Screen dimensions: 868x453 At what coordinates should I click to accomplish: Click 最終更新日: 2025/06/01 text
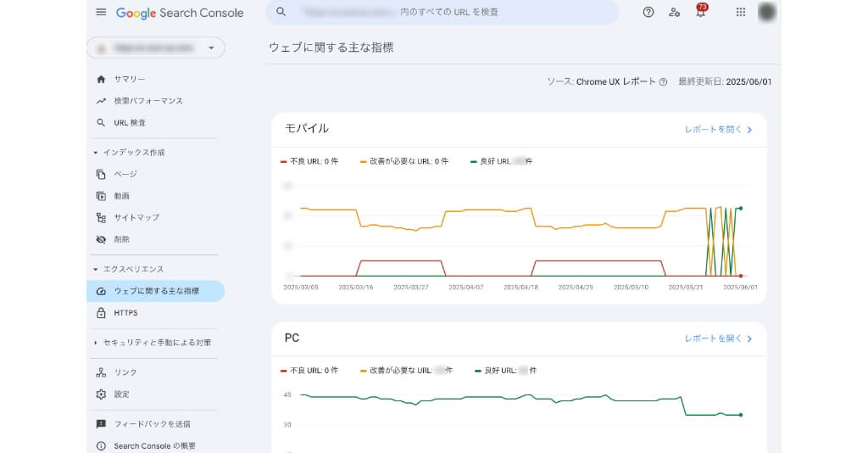coord(725,82)
